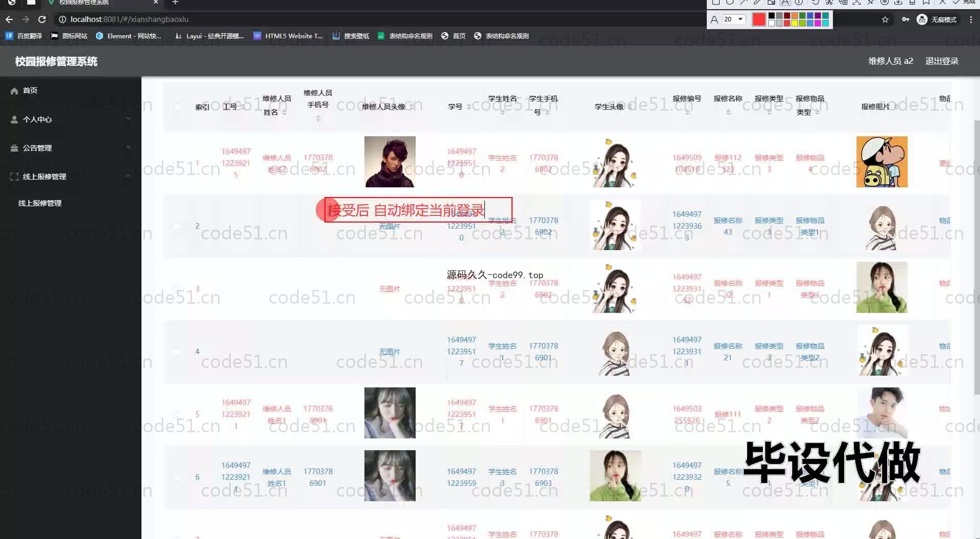Check the checkbox for row index 1
Screen dimensions: 980x539
pos(177,163)
